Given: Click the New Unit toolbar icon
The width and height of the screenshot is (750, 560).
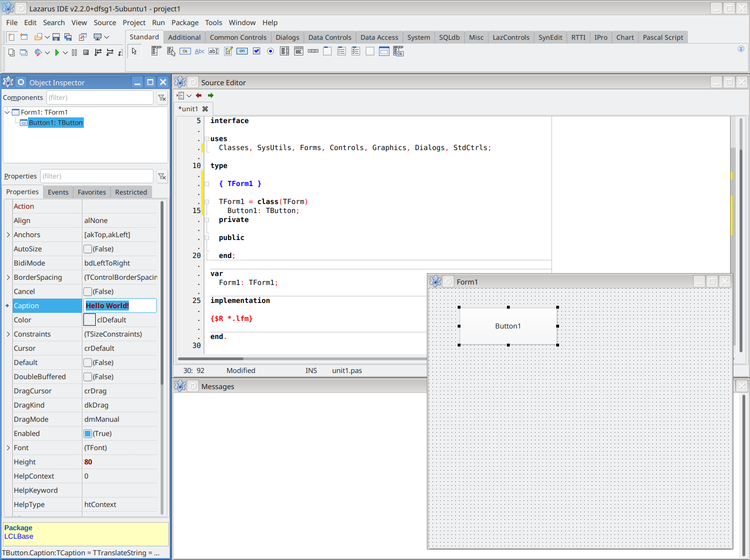Looking at the screenshot, I should coord(11,37).
